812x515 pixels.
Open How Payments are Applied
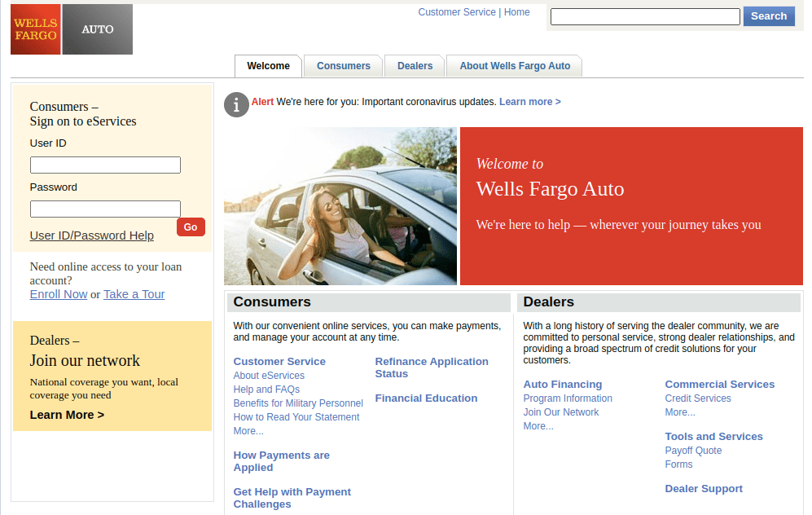(281, 461)
